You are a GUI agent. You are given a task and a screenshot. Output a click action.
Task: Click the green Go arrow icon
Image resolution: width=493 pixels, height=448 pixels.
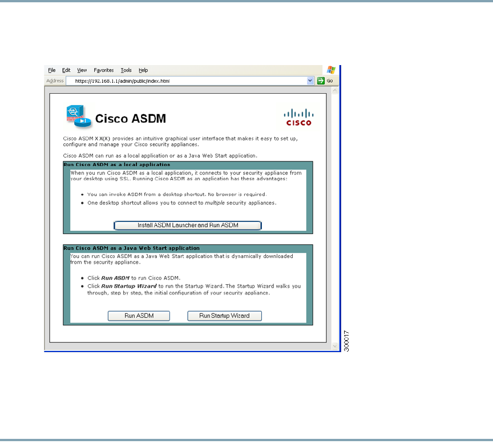tap(320, 81)
